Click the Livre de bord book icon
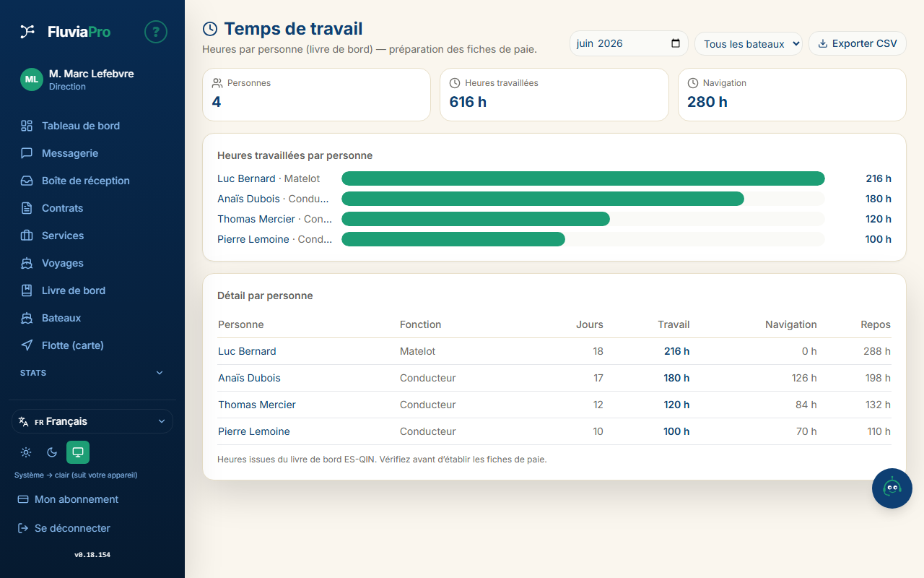The width and height of the screenshot is (924, 578). (27, 290)
